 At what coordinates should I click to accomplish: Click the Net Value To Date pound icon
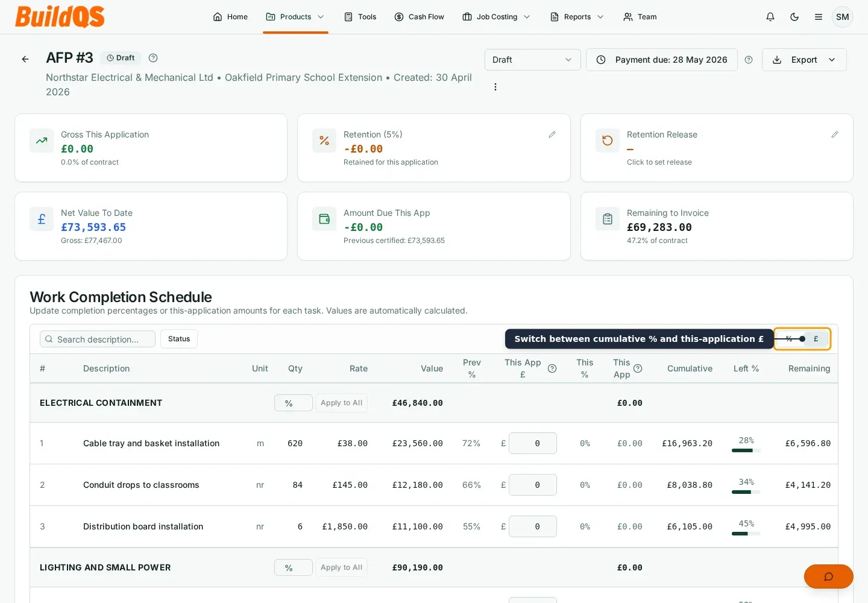pyautogui.click(x=42, y=219)
